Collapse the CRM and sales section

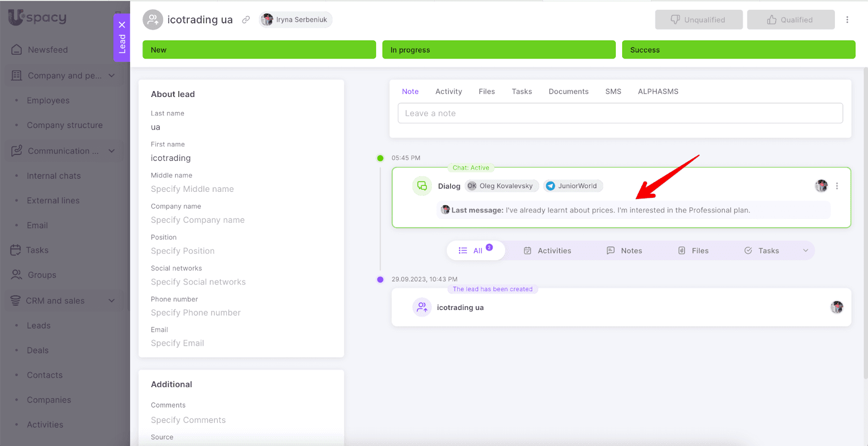pos(112,301)
